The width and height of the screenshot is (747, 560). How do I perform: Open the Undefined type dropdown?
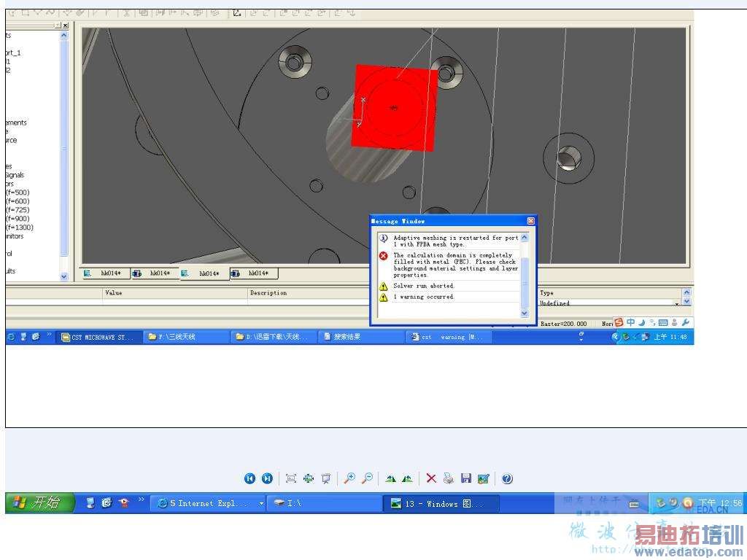[677, 303]
